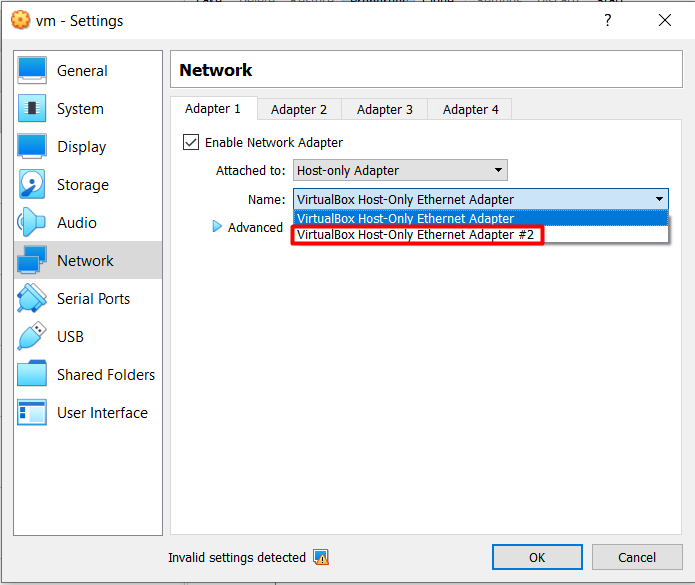This screenshot has width=695, height=585.
Task: Click the Display screen icon
Action: 32,146
